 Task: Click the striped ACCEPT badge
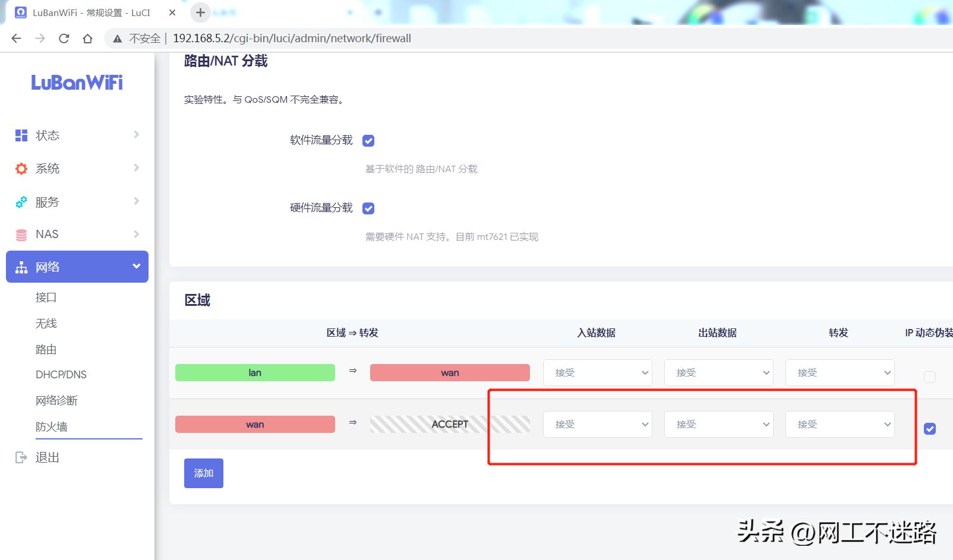point(450,425)
